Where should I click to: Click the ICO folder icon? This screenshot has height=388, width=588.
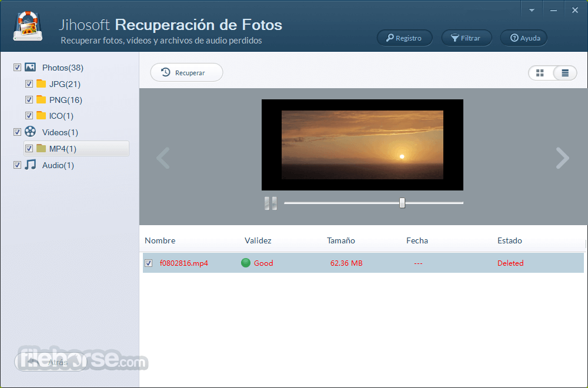tap(41, 115)
